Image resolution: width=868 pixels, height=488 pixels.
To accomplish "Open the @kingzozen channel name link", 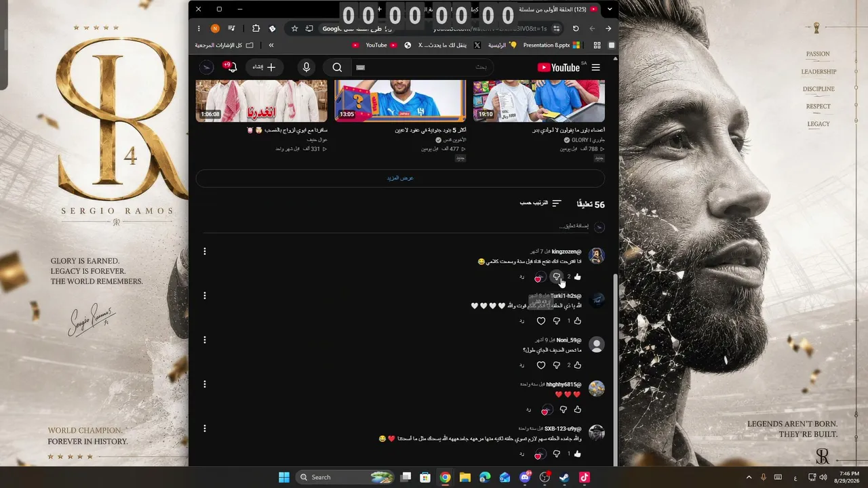I will [566, 251].
